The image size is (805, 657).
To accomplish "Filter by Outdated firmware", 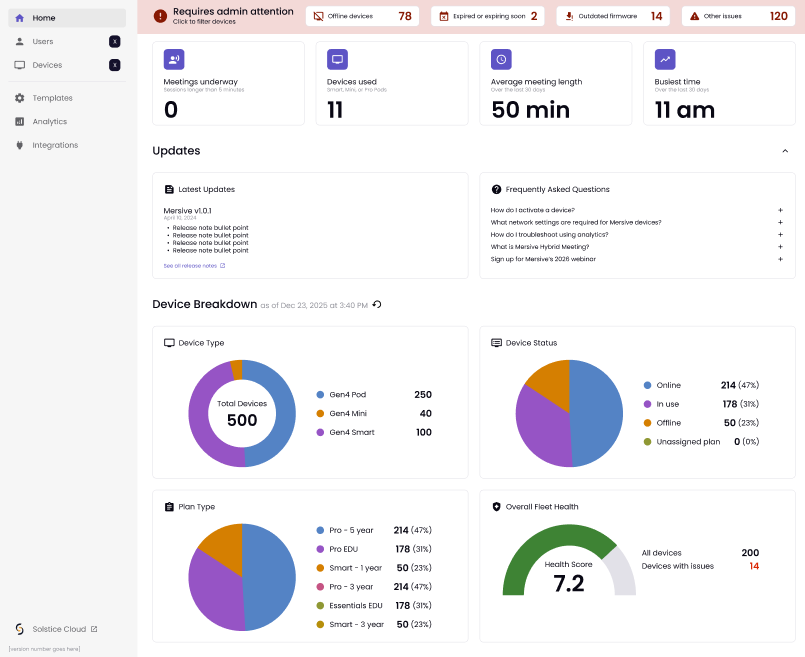I will 613,16.
